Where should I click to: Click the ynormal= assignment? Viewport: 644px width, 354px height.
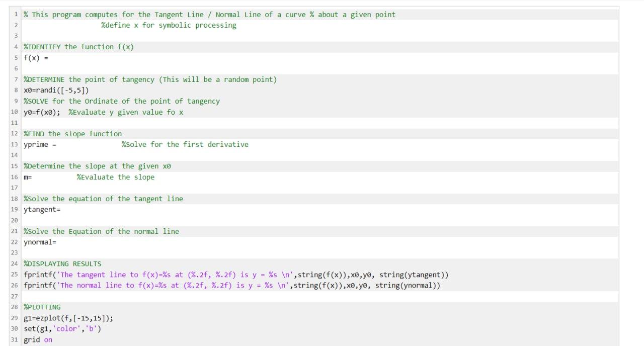click(x=40, y=242)
